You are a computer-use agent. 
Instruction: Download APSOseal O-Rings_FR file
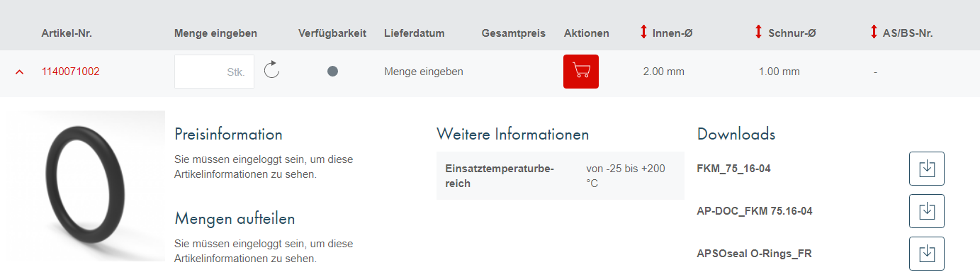(927, 254)
